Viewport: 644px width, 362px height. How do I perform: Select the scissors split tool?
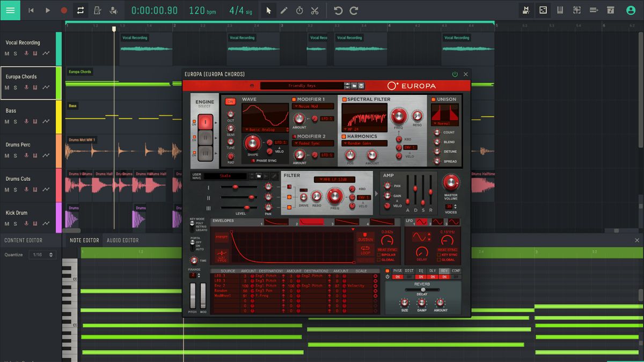click(x=314, y=10)
